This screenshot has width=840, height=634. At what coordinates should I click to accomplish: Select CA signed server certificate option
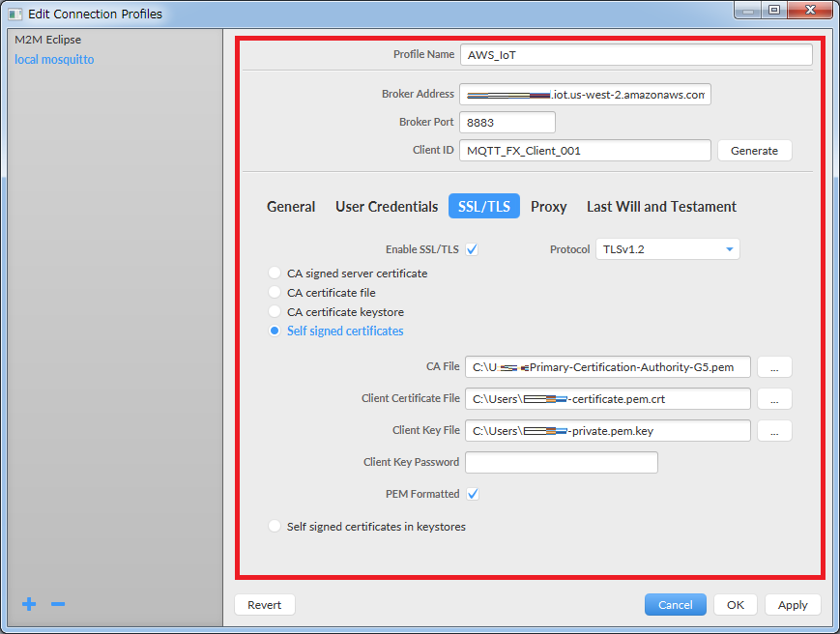click(275, 274)
